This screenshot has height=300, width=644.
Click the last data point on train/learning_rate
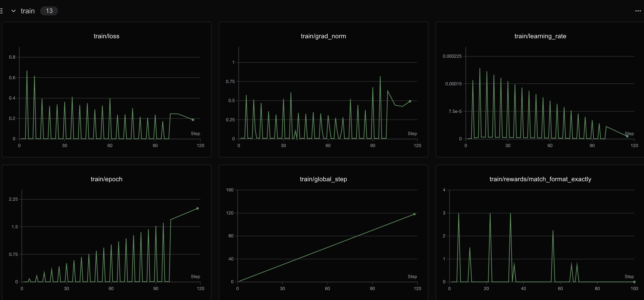[627, 136]
